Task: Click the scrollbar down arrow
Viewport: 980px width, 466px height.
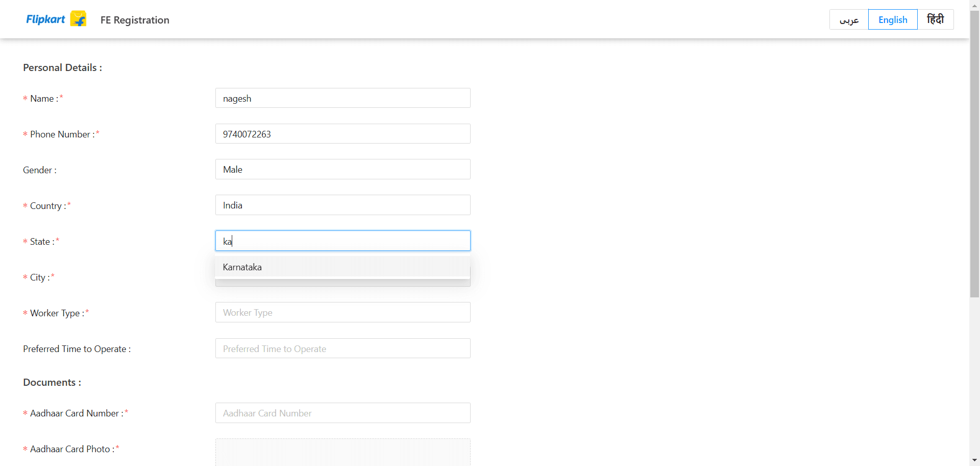Action: point(974,460)
